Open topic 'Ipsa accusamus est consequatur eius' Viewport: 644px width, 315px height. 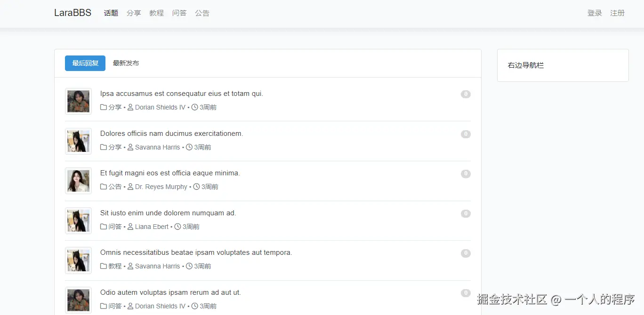click(182, 94)
